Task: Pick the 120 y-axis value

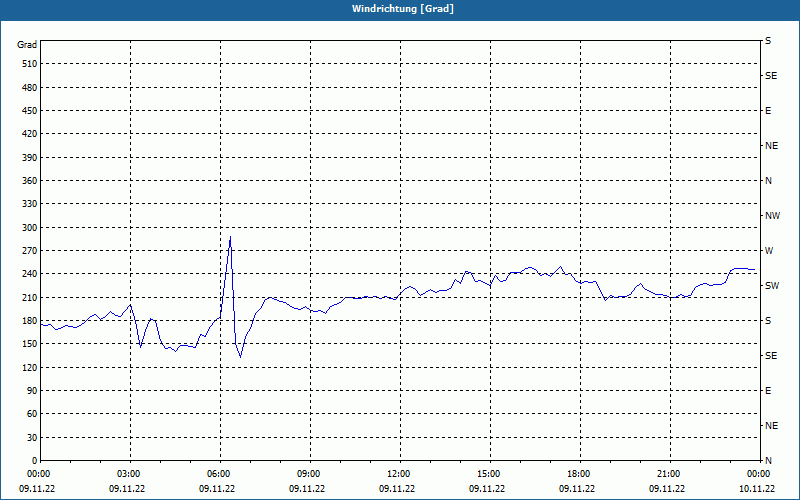Action: (x=30, y=367)
